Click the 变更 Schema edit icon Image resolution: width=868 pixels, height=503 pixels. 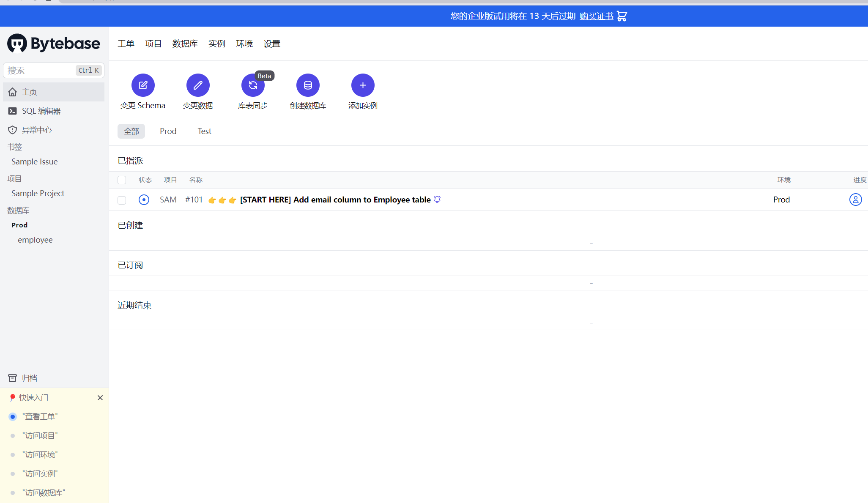coord(143,85)
